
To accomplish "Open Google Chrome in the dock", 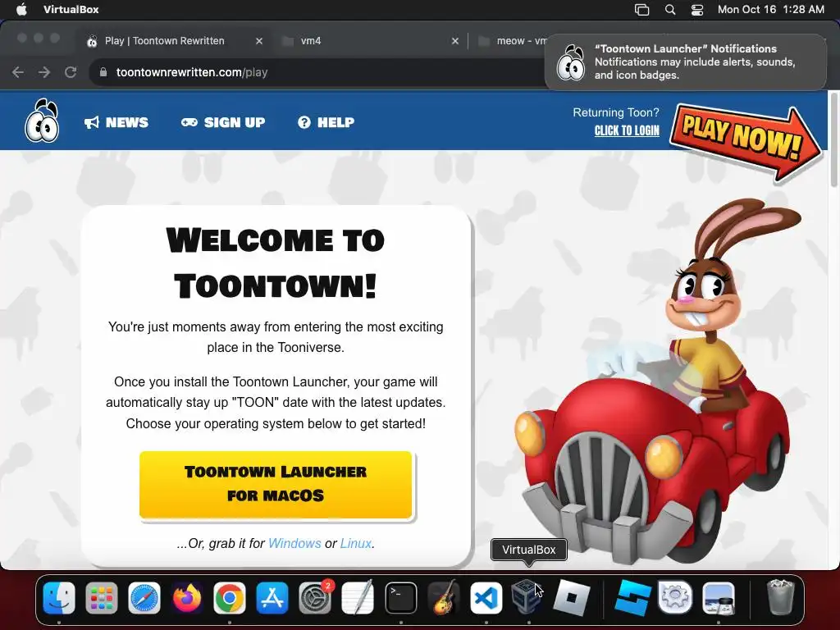I will tap(230, 598).
